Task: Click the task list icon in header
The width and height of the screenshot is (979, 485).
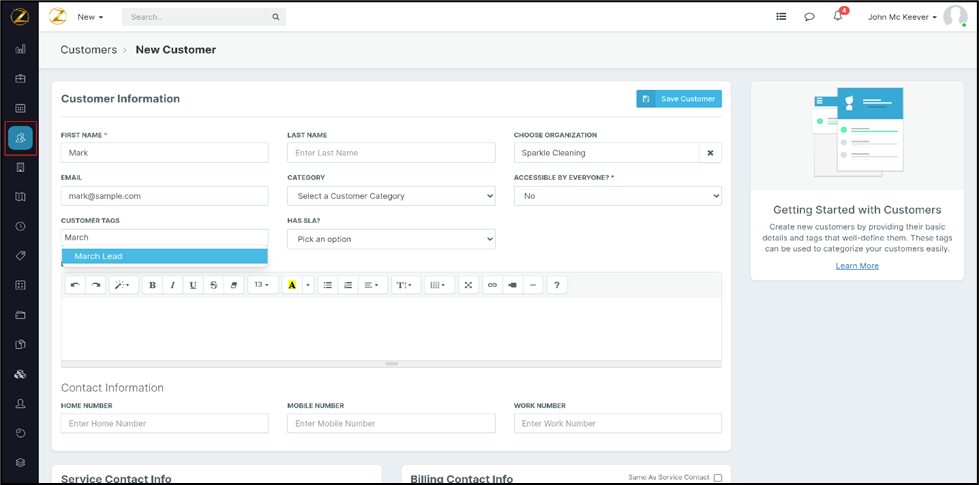Action: tap(781, 17)
